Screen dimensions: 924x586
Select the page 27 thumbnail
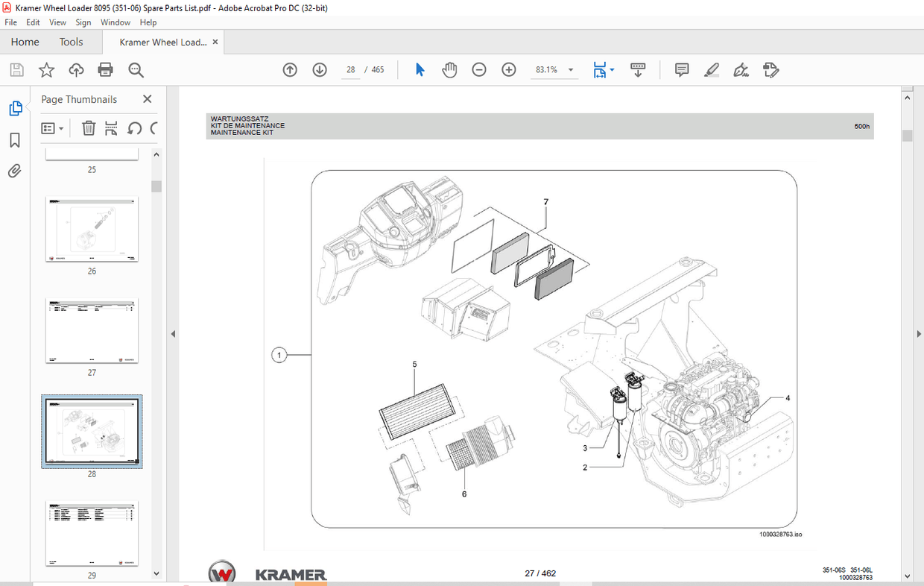(91, 331)
